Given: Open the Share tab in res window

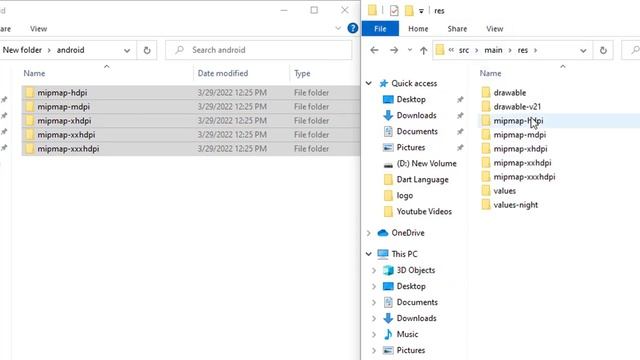Looking at the screenshot, I should point(457,29).
